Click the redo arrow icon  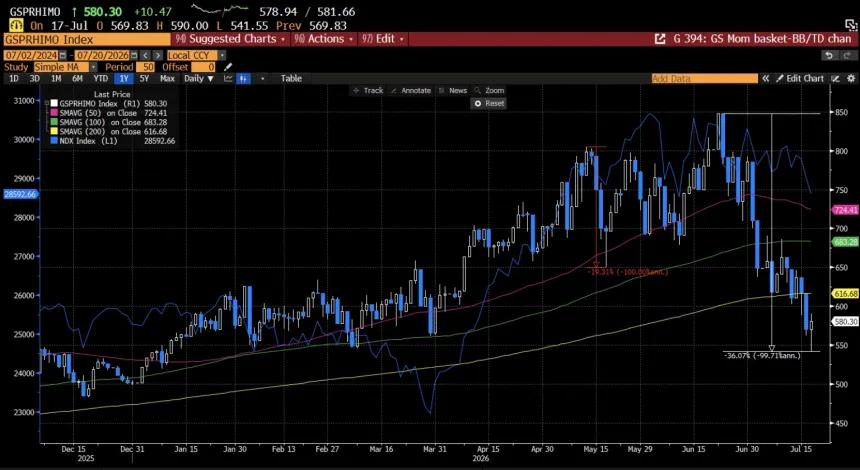tap(847, 55)
